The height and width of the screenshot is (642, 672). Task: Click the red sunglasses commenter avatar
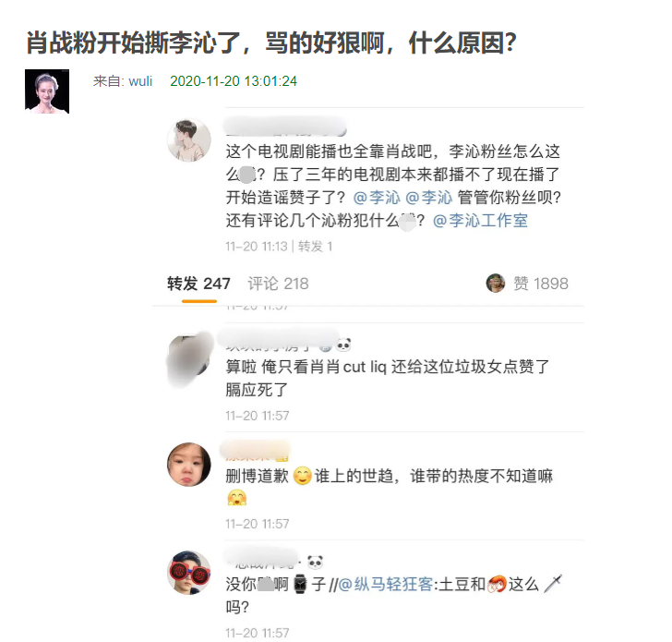click(x=188, y=573)
